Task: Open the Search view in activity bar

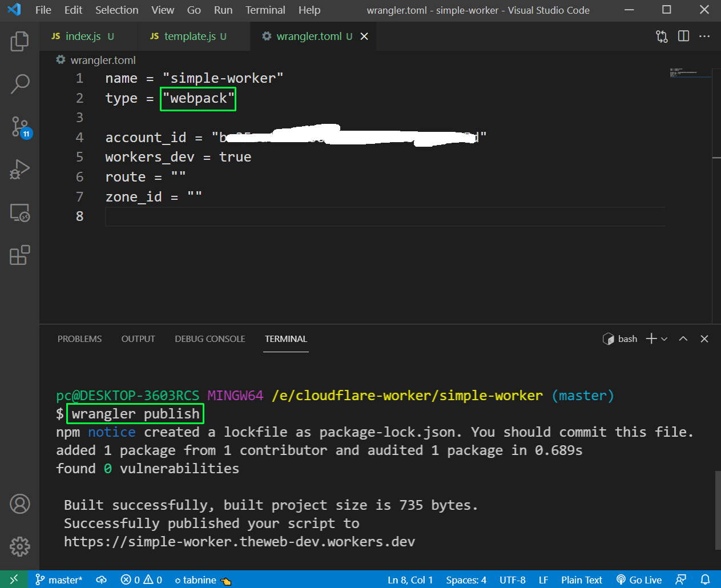Action: pos(19,84)
